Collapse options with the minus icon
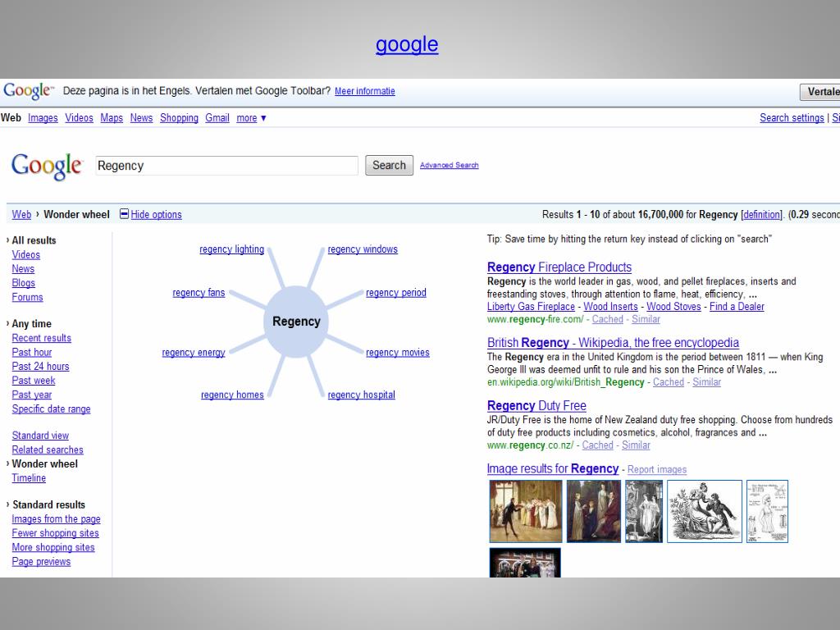Image resolution: width=840 pixels, height=630 pixels. [x=124, y=214]
